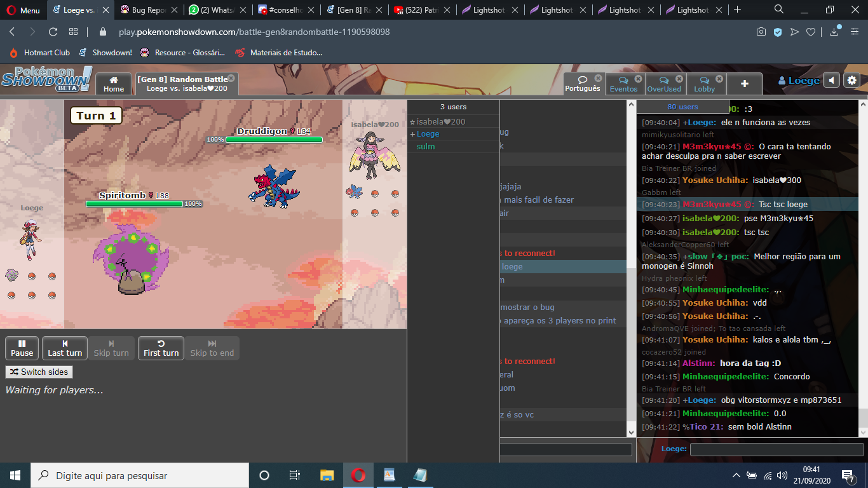
Task: Click the blue shield ad blocker icon
Action: tap(778, 32)
